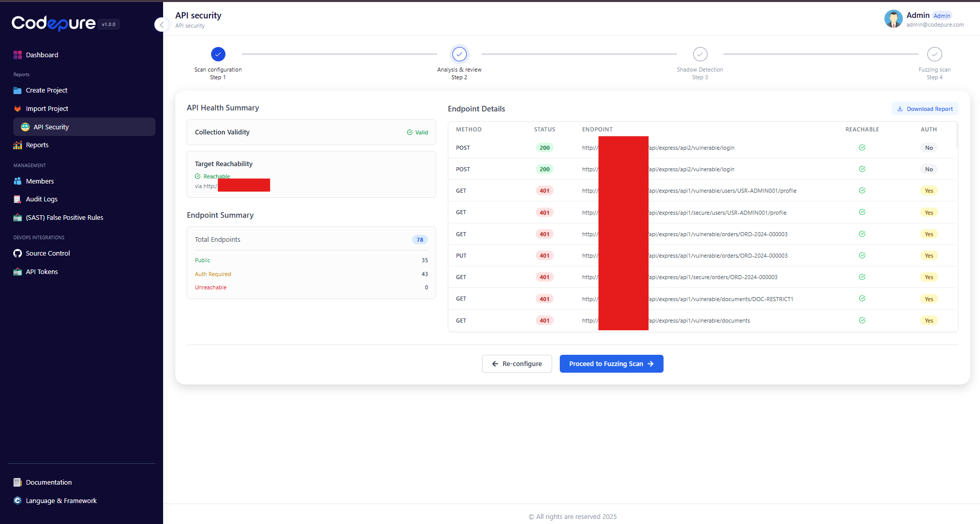980x524 pixels.
Task: Click the Members people icon
Action: point(17,181)
